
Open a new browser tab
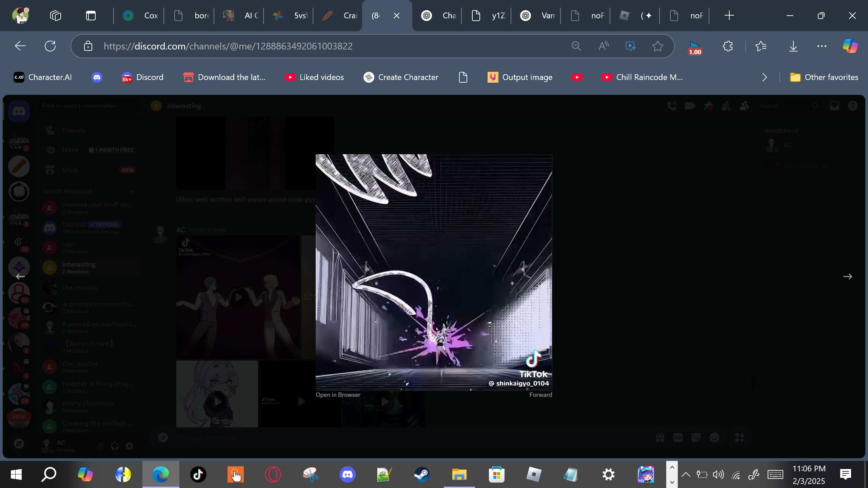729,16
